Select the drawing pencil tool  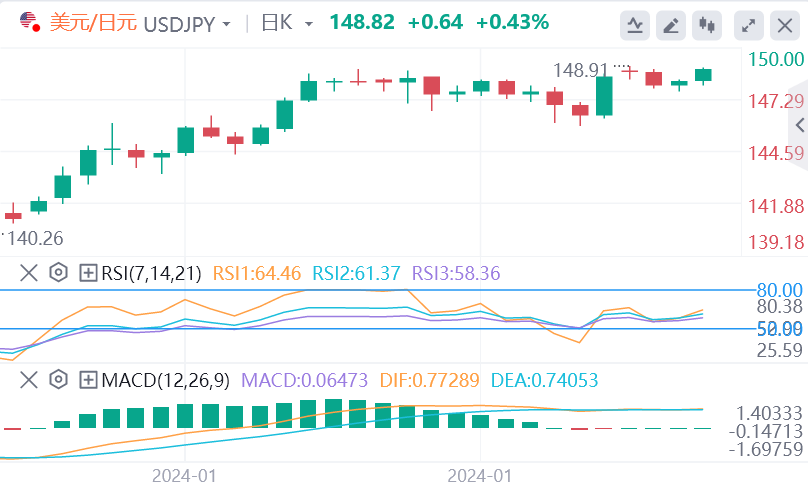[672, 24]
